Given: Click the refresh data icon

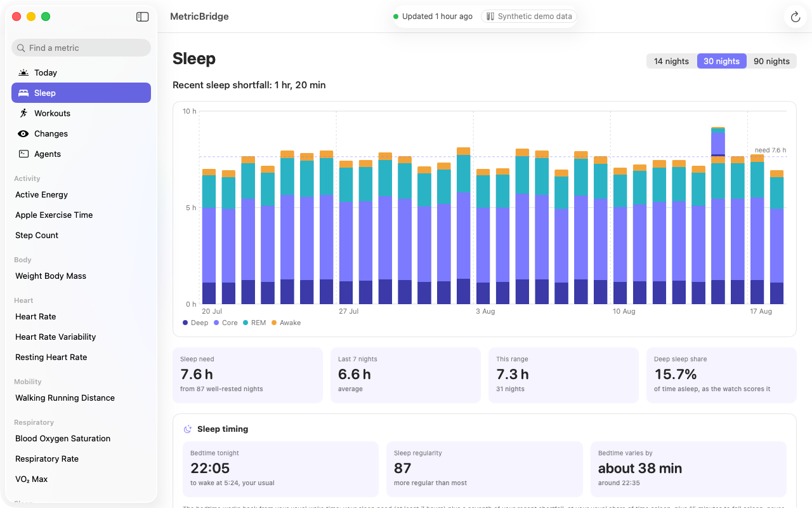Looking at the screenshot, I should click(796, 17).
